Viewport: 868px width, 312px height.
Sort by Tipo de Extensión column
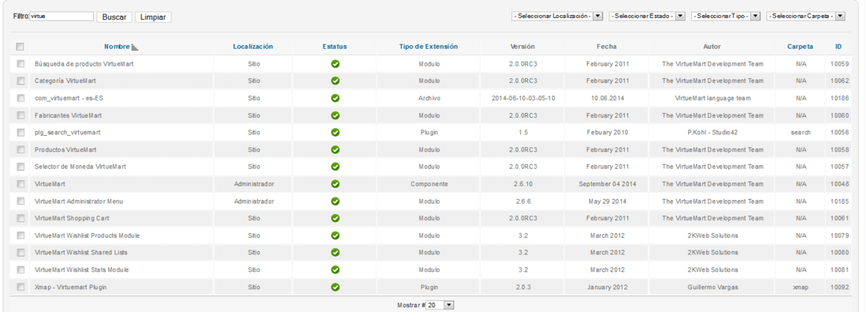428,47
